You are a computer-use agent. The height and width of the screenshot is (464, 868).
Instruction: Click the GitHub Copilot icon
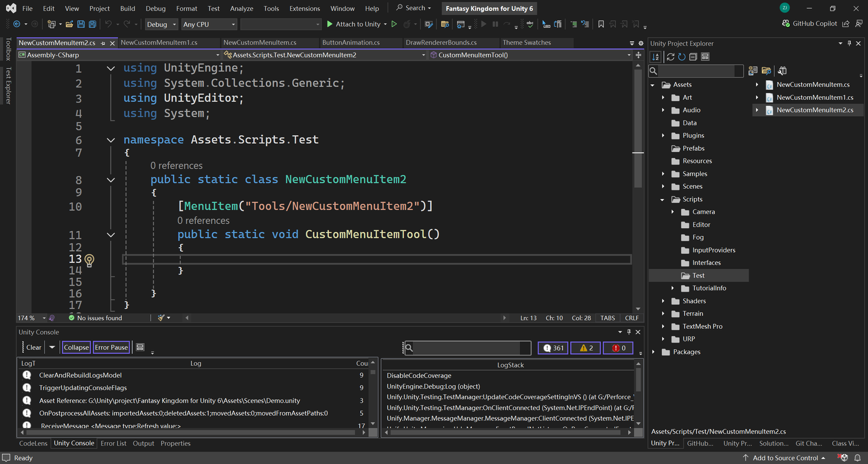pyautogui.click(x=786, y=24)
